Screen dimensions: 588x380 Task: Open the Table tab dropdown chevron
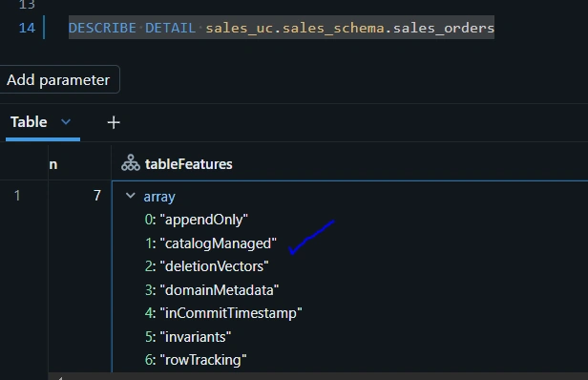pos(66,122)
